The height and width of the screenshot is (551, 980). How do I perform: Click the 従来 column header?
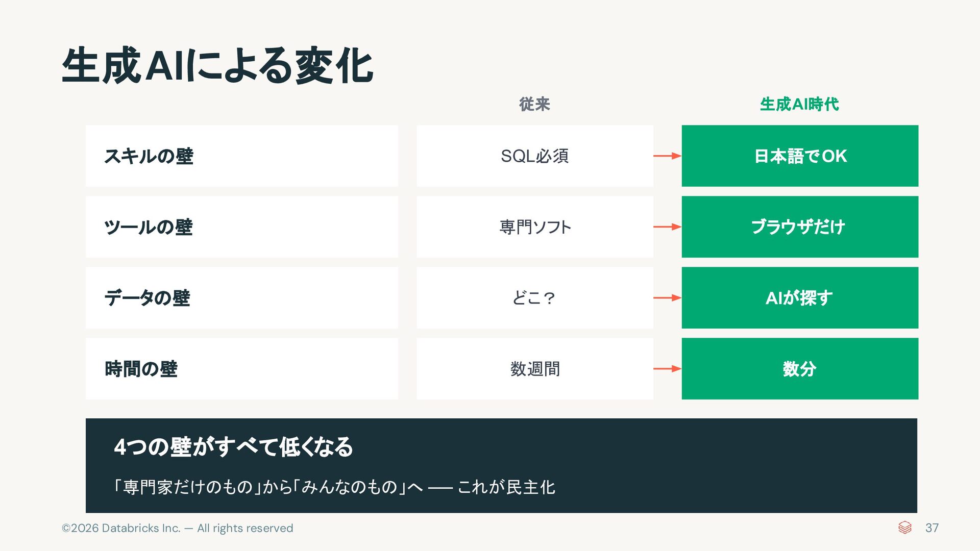point(534,104)
